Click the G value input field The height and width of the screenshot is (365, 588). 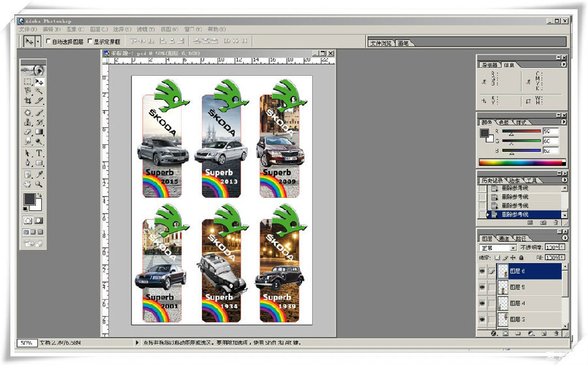point(551,141)
